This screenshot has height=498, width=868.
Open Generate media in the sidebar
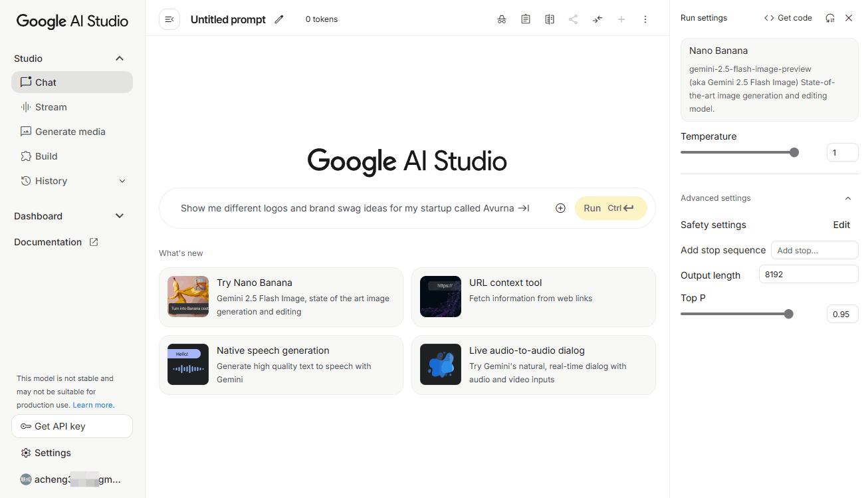click(x=72, y=132)
